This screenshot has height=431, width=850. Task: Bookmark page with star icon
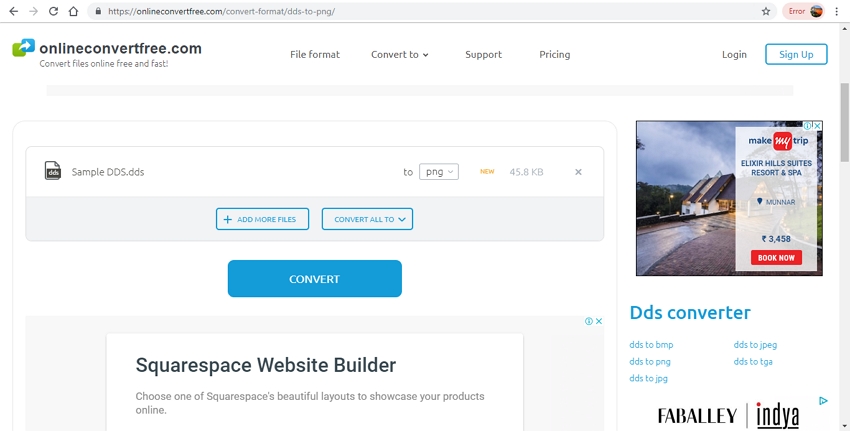(x=766, y=11)
